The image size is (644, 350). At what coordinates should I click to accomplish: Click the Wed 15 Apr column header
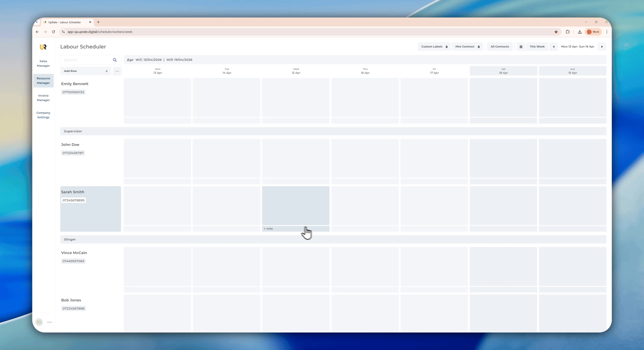pyautogui.click(x=296, y=71)
